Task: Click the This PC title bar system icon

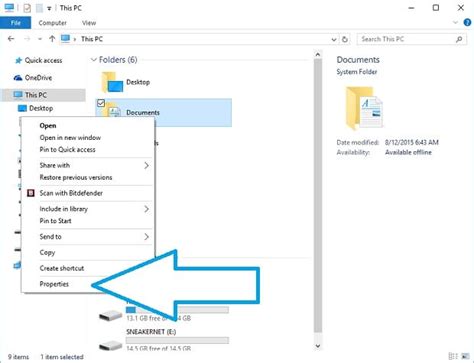Action: [x=9, y=8]
